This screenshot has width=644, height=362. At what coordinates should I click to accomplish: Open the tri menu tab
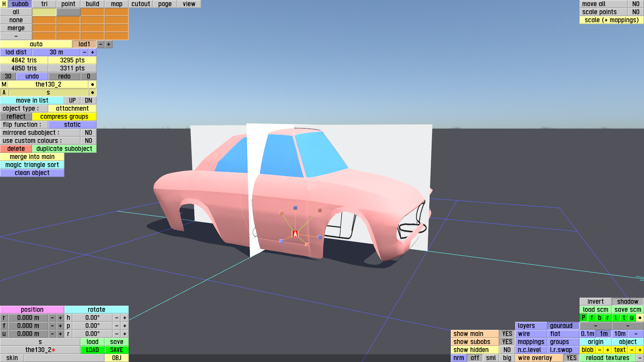(x=44, y=4)
